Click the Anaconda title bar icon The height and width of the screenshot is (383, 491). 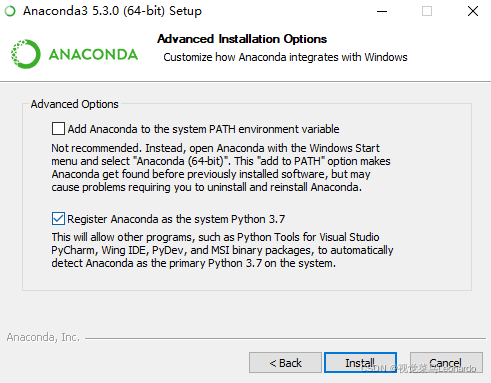10,11
